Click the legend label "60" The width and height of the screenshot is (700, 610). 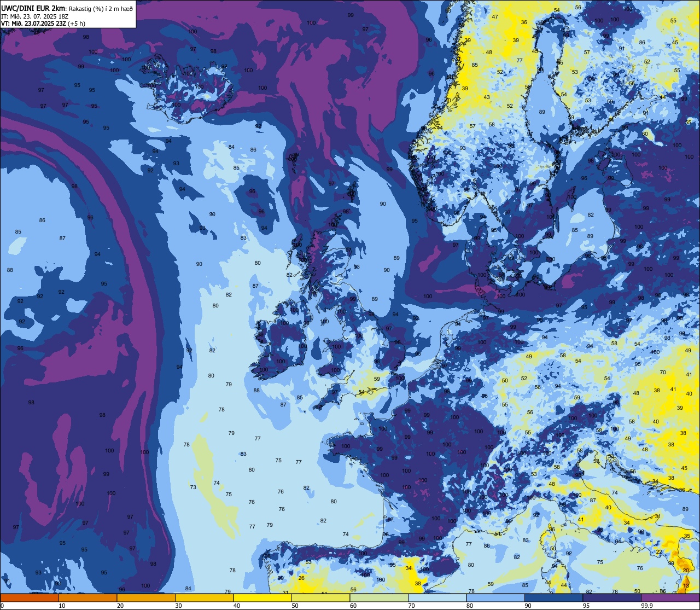353,606
